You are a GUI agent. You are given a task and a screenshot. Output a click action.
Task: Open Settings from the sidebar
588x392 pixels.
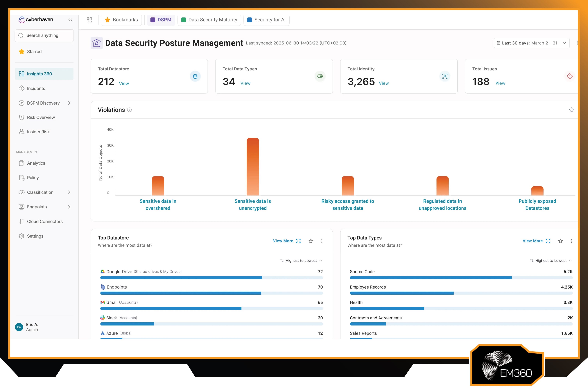pos(35,236)
